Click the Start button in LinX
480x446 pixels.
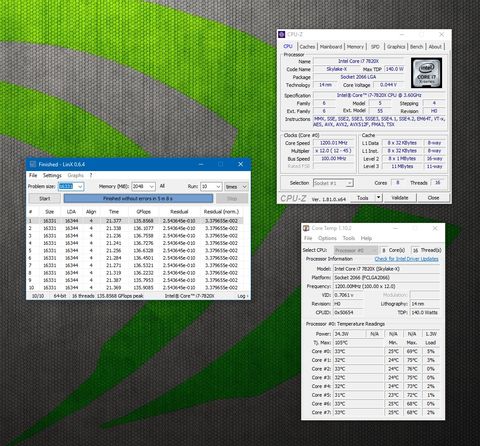(x=45, y=199)
